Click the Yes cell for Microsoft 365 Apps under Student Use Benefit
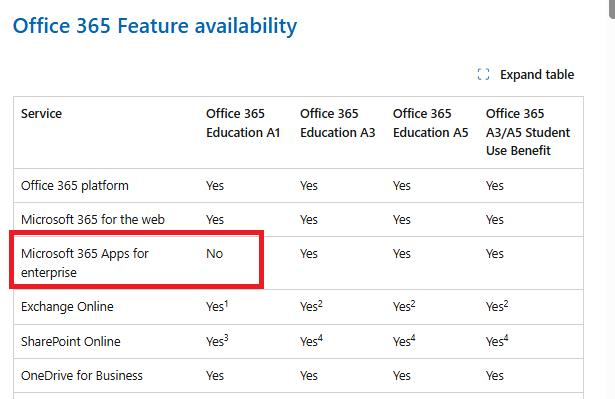 click(x=495, y=253)
